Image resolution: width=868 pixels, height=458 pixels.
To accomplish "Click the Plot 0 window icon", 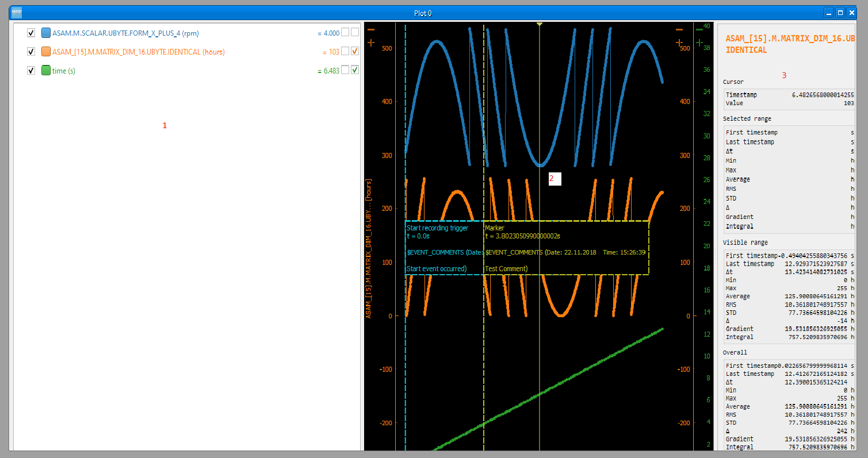I will [x=17, y=13].
